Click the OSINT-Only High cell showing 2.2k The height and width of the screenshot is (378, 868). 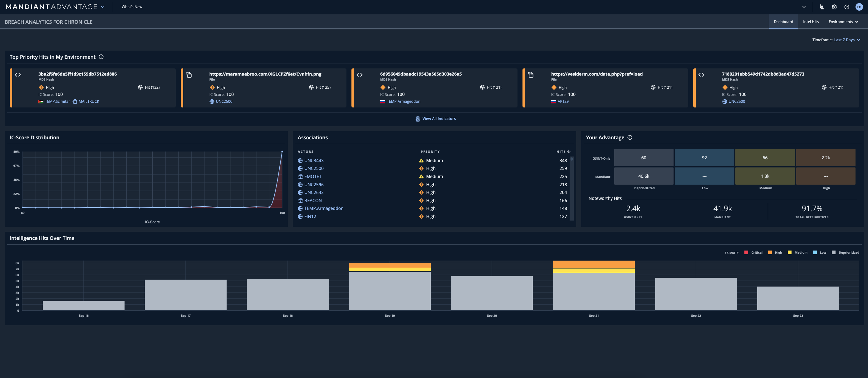826,157
